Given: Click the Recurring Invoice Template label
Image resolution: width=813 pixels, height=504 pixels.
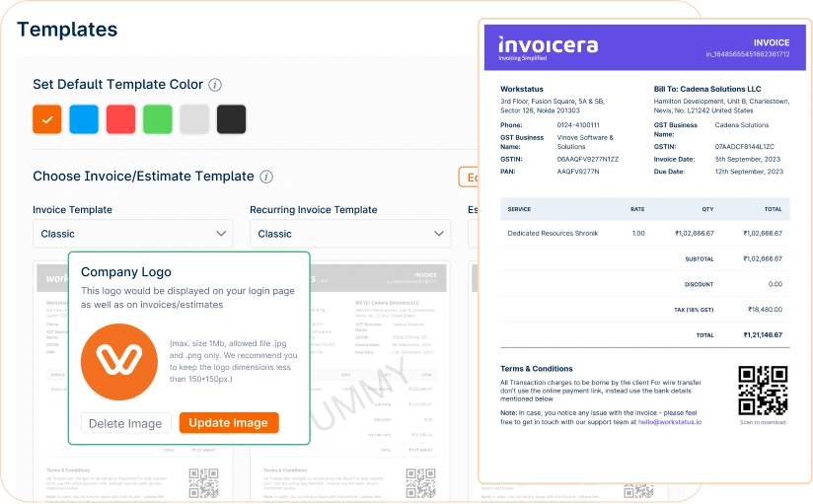Looking at the screenshot, I should click(314, 209).
